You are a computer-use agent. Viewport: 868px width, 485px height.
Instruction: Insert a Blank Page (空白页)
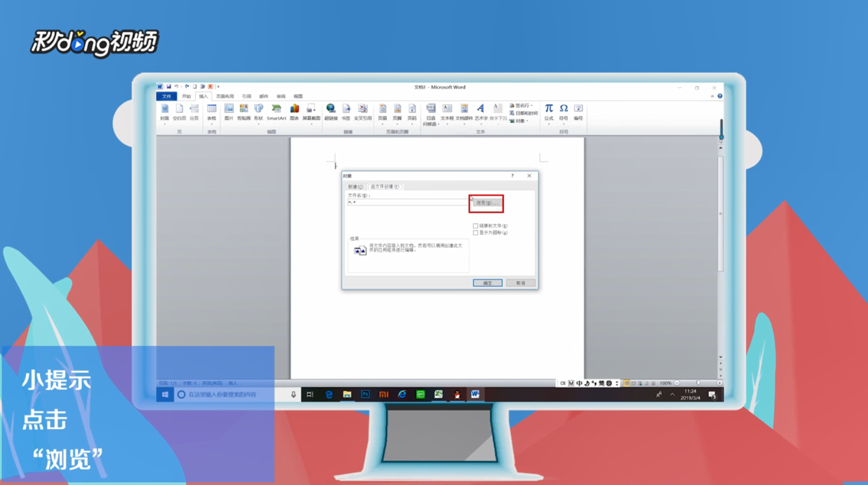pos(179,112)
